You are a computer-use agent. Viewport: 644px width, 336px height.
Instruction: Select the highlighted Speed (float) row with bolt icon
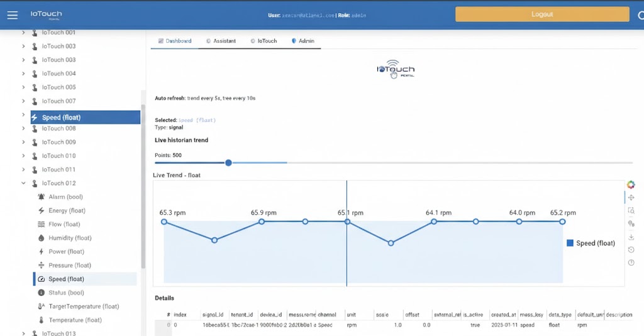pos(86,117)
